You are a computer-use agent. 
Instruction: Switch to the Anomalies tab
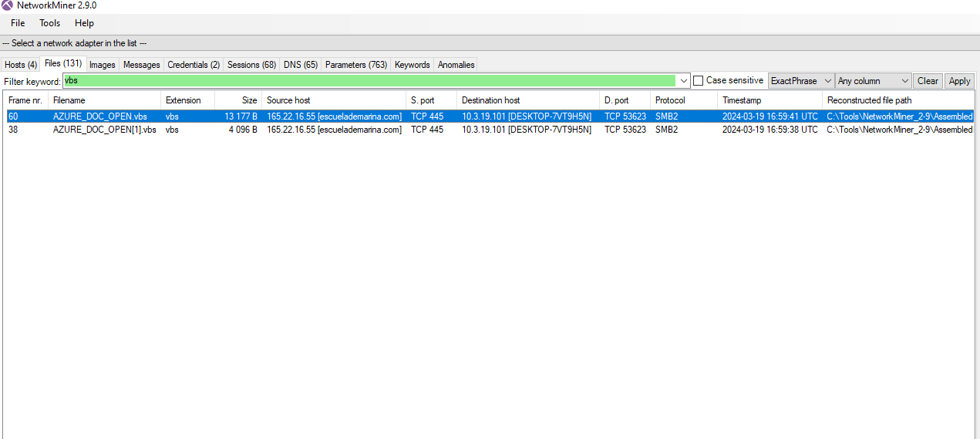click(x=456, y=65)
